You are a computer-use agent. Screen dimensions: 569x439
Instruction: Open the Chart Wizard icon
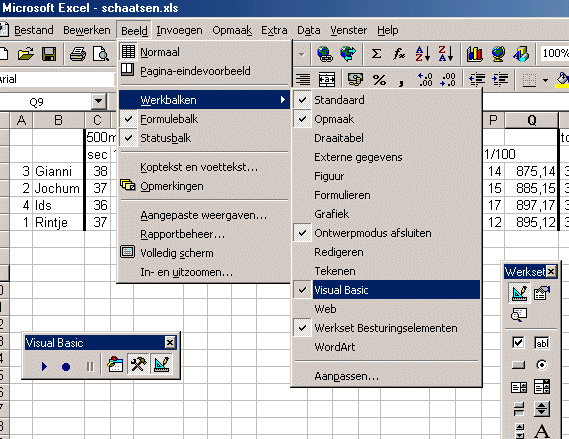(474, 54)
